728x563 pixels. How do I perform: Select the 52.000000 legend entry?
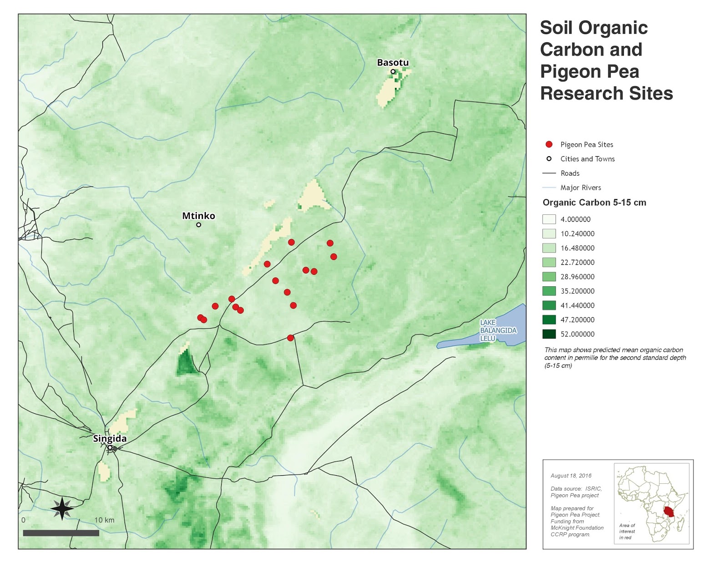578,334
